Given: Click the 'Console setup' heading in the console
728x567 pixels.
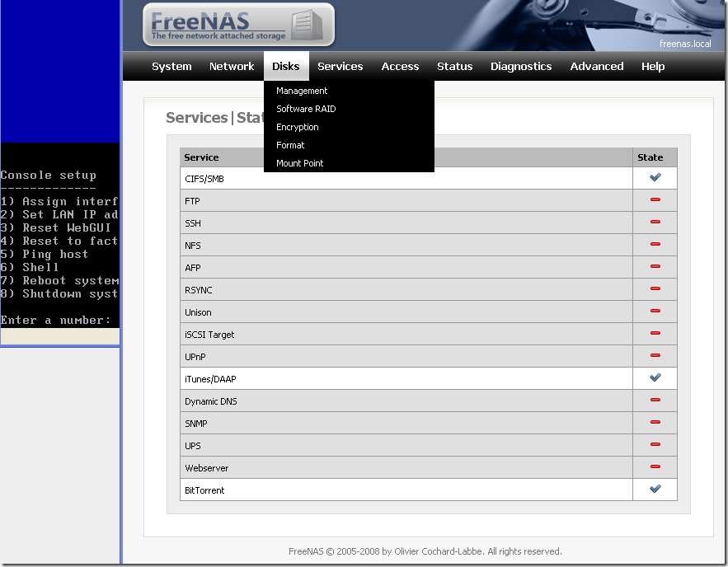Looking at the screenshot, I should pos(49,176).
